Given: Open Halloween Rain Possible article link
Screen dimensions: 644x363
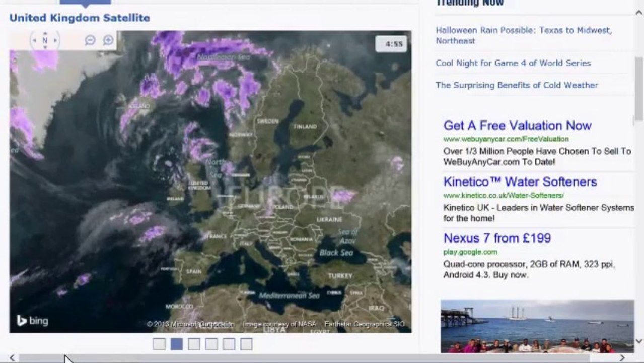Looking at the screenshot, I should 524,35.
